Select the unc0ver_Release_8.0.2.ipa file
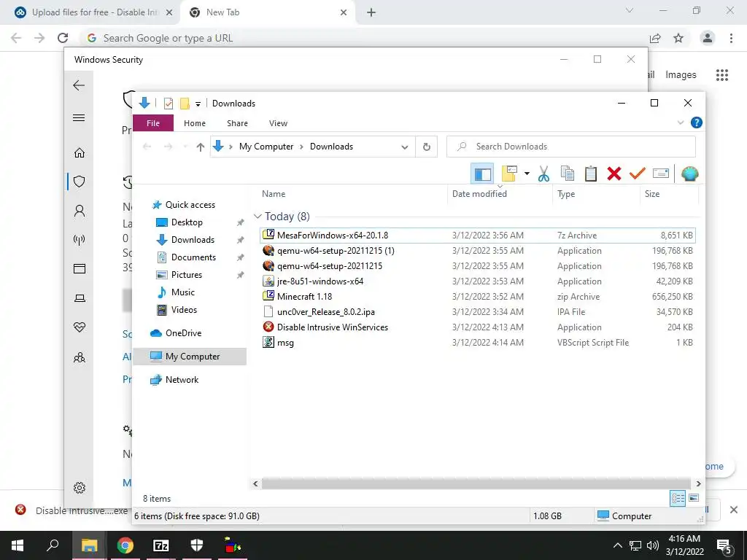 point(478,312)
